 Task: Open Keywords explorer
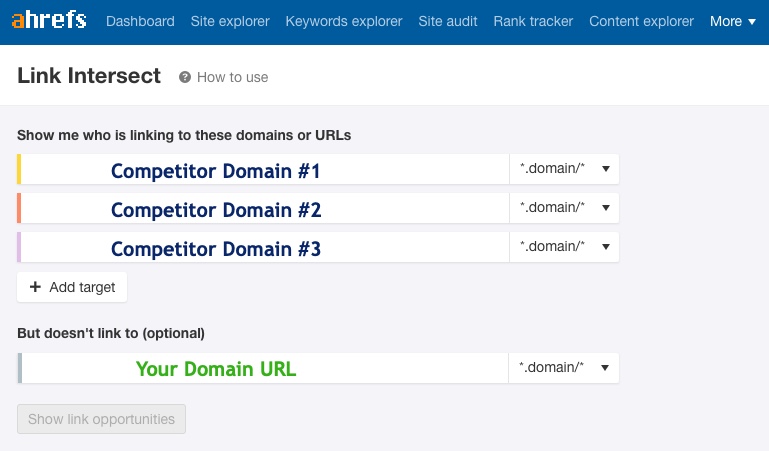[x=344, y=21]
